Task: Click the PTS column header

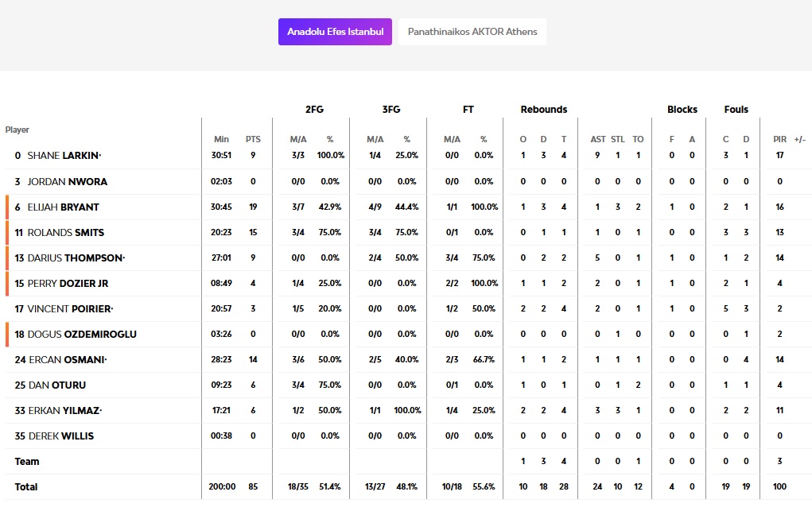Action: (253, 140)
